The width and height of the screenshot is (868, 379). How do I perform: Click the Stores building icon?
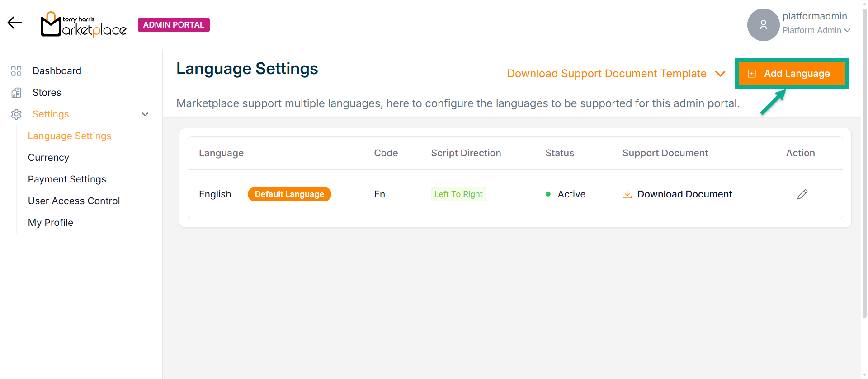16,93
